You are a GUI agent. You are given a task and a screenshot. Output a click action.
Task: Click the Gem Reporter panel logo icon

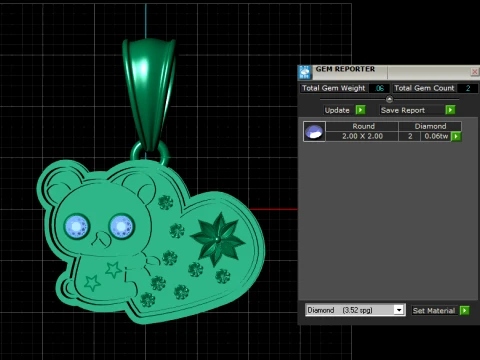click(305, 72)
